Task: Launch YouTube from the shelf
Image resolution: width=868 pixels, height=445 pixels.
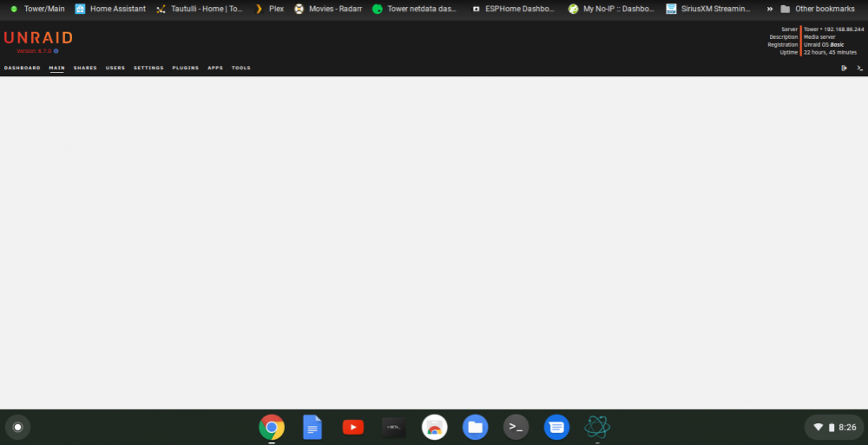Action: (x=353, y=428)
